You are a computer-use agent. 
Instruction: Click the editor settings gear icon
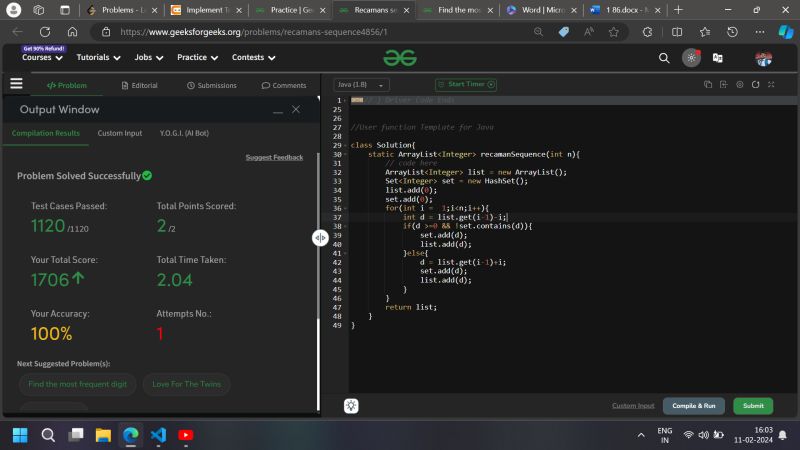[x=740, y=85]
